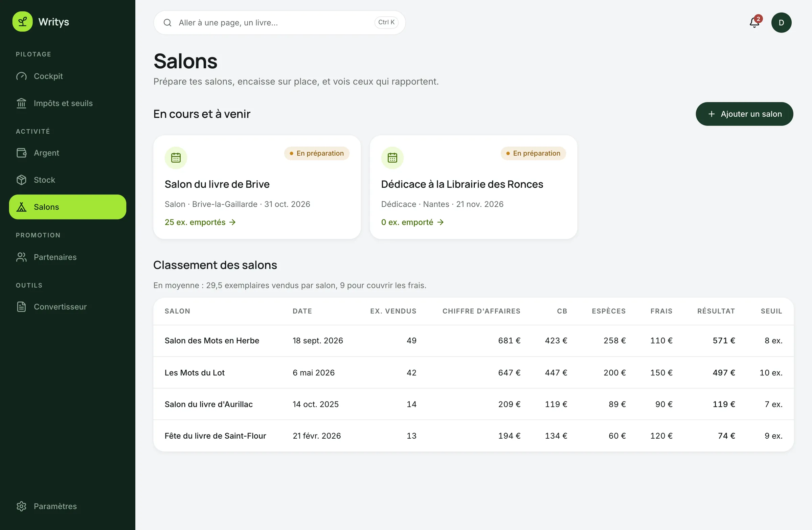Open Salon du livre de Brive card title
The height and width of the screenshot is (530, 812).
click(x=217, y=184)
